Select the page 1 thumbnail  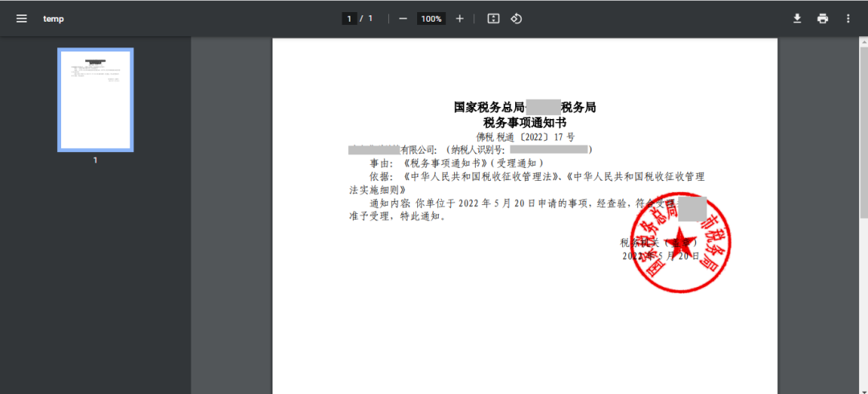click(x=95, y=100)
